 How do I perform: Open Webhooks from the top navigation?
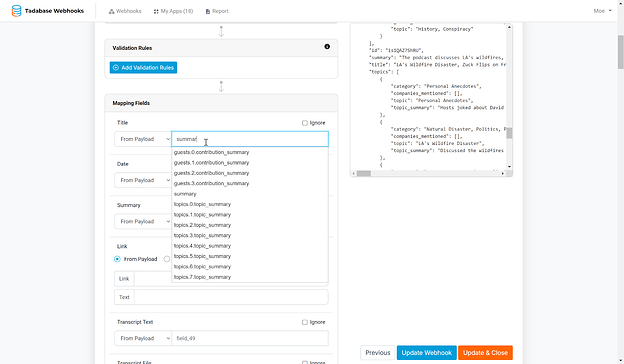point(125,11)
